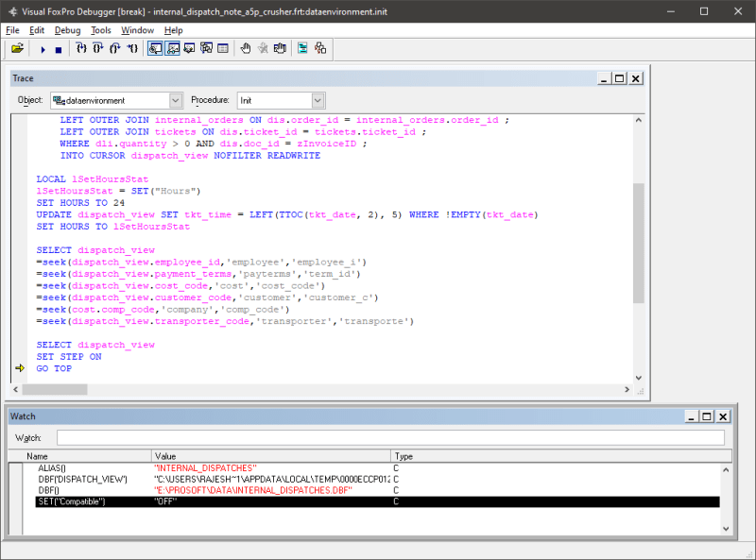The height and width of the screenshot is (560, 756).
Task: Click the "INTERNAL_DISPATCHES" watch value
Action: [205, 468]
